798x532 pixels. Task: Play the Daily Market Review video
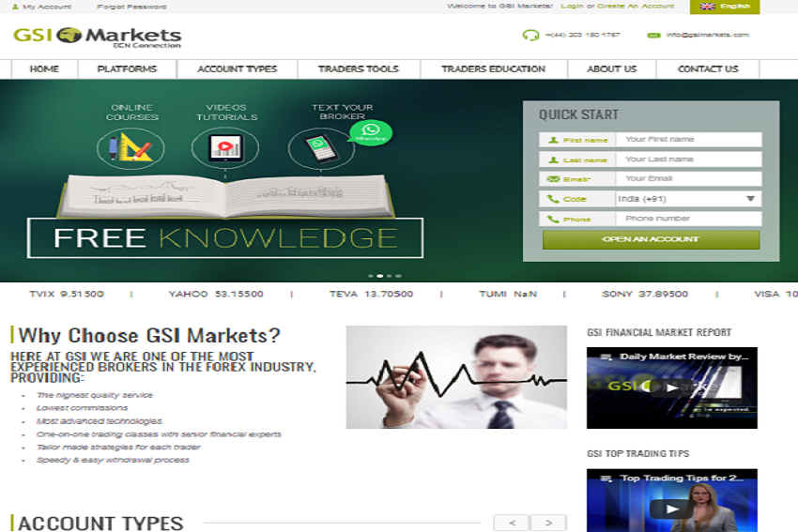tap(672, 388)
